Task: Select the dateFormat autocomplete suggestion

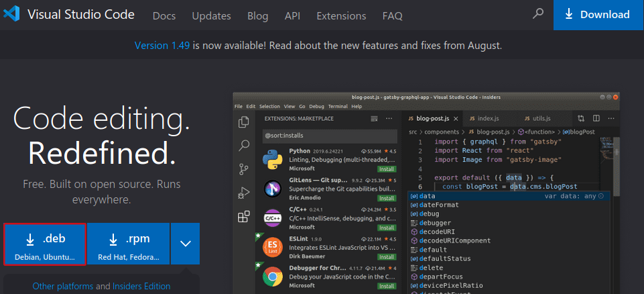Action: tap(509, 205)
